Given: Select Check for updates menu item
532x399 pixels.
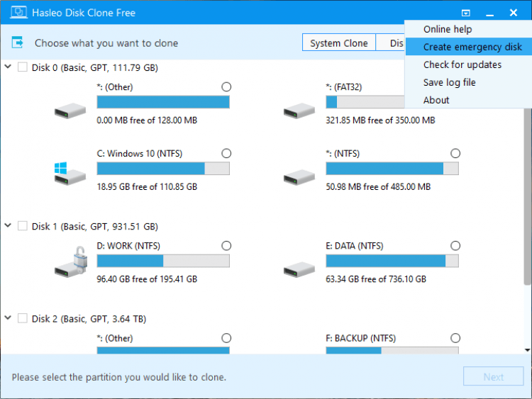Looking at the screenshot, I should [462, 64].
